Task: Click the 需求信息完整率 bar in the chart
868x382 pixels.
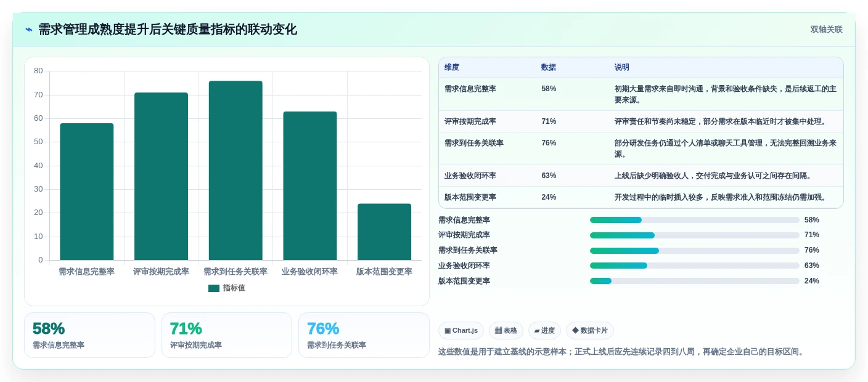Action: [87, 192]
